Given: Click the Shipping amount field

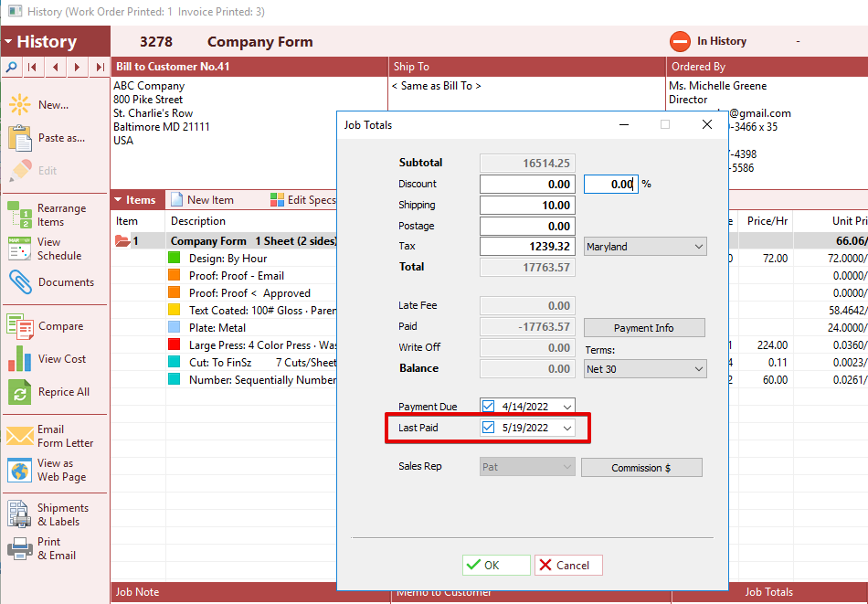Looking at the screenshot, I should [x=527, y=206].
